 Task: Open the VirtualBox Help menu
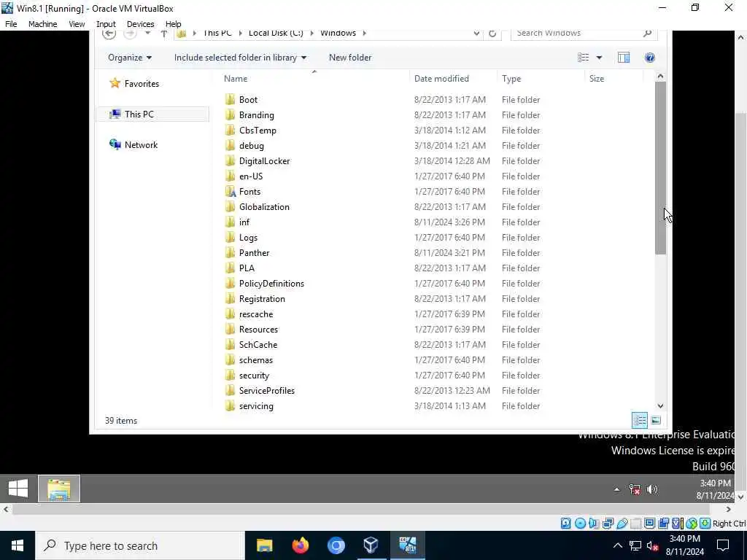pos(173,24)
